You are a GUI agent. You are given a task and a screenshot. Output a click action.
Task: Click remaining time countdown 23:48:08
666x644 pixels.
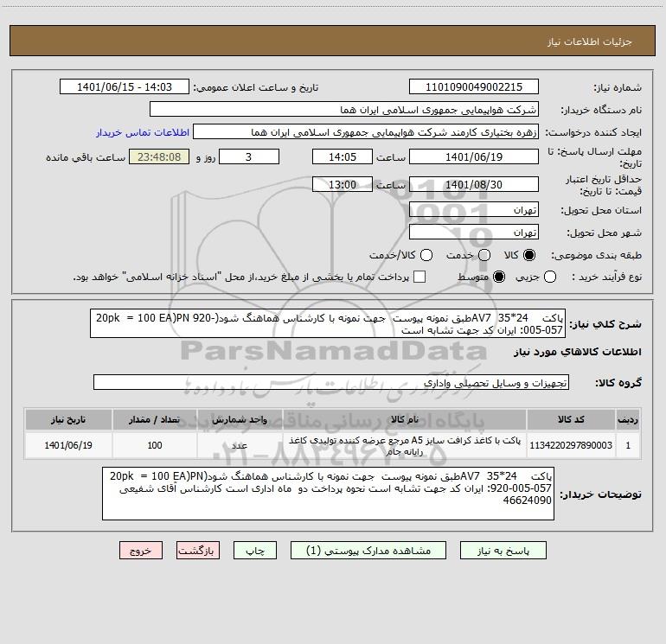tap(159, 156)
